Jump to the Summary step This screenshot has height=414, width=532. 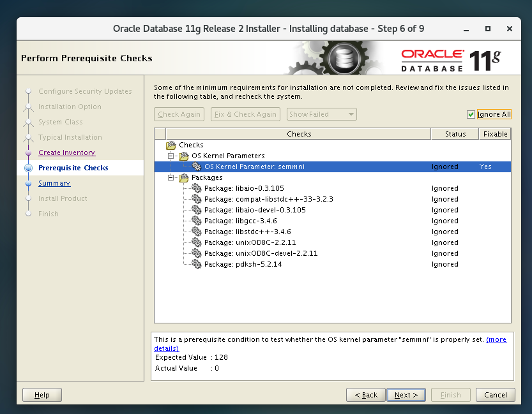(x=54, y=183)
